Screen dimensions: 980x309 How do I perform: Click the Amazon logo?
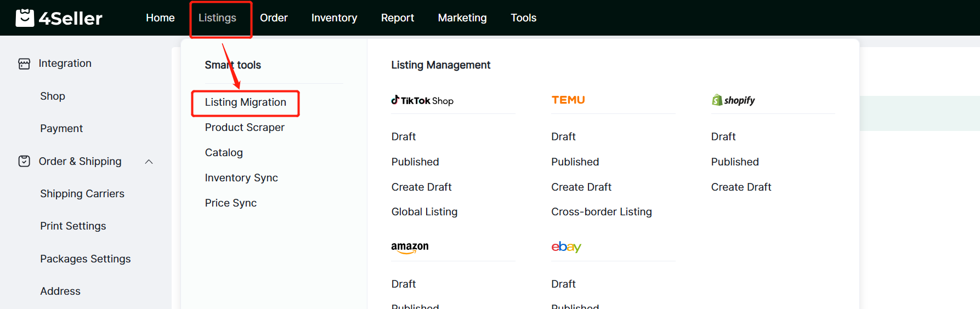click(x=410, y=247)
